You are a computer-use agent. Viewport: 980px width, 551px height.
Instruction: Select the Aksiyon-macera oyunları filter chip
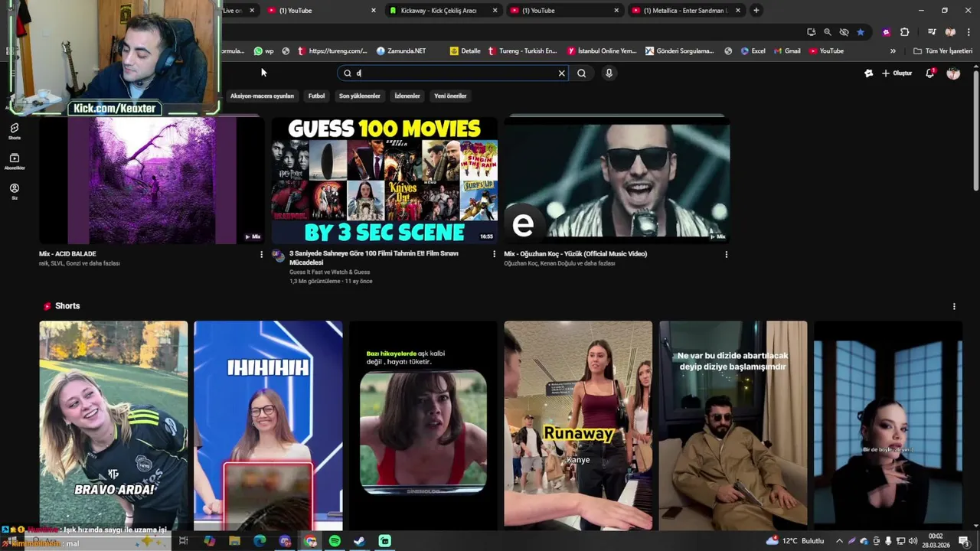point(262,96)
